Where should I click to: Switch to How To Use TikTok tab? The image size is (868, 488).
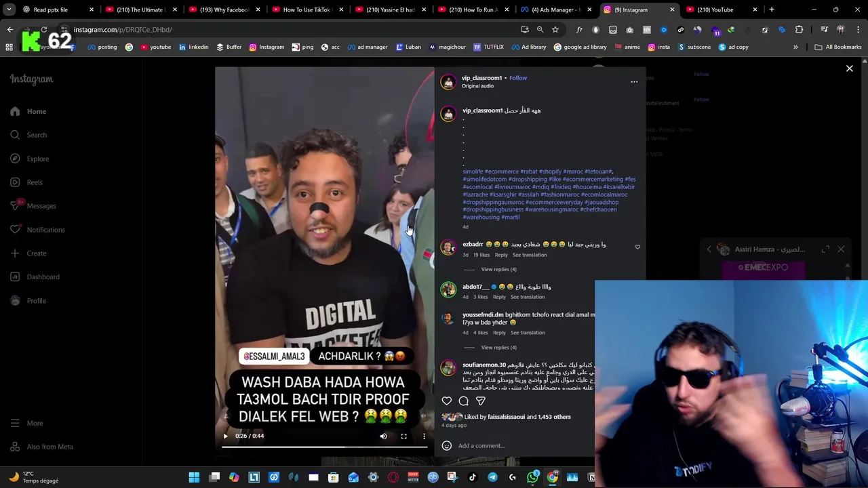(x=307, y=9)
